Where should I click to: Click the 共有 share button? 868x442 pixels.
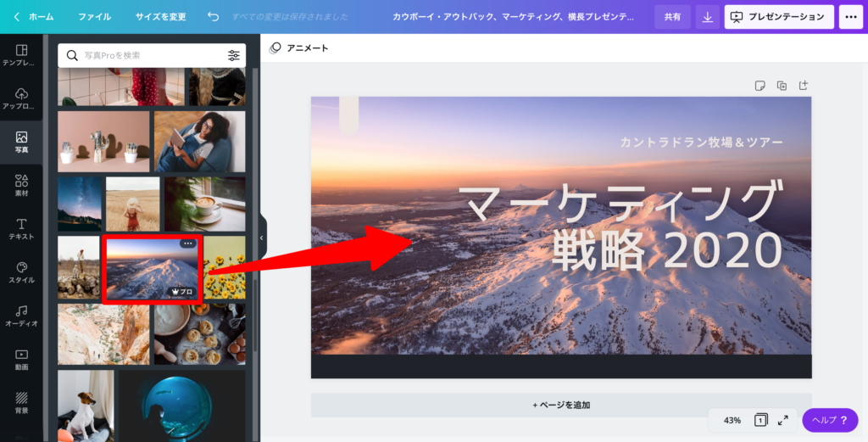(672, 17)
